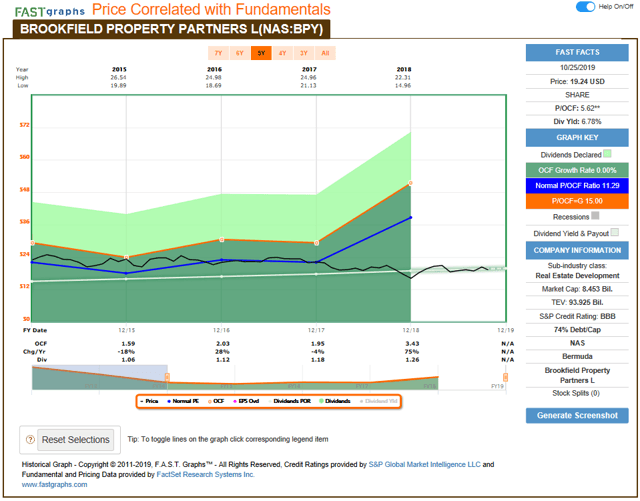This screenshot has height=501, width=640.
Task: Select the 7Y time range tab
Action: tap(219, 53)
